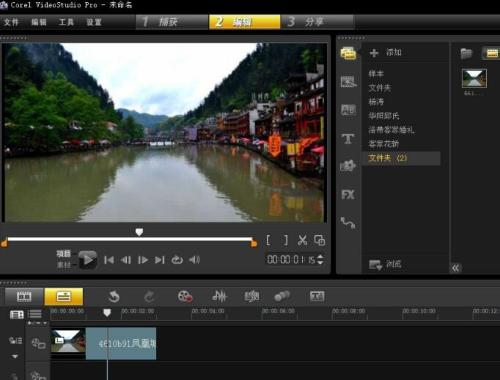Click the scissors split clip icon

(x=302, y=240)
